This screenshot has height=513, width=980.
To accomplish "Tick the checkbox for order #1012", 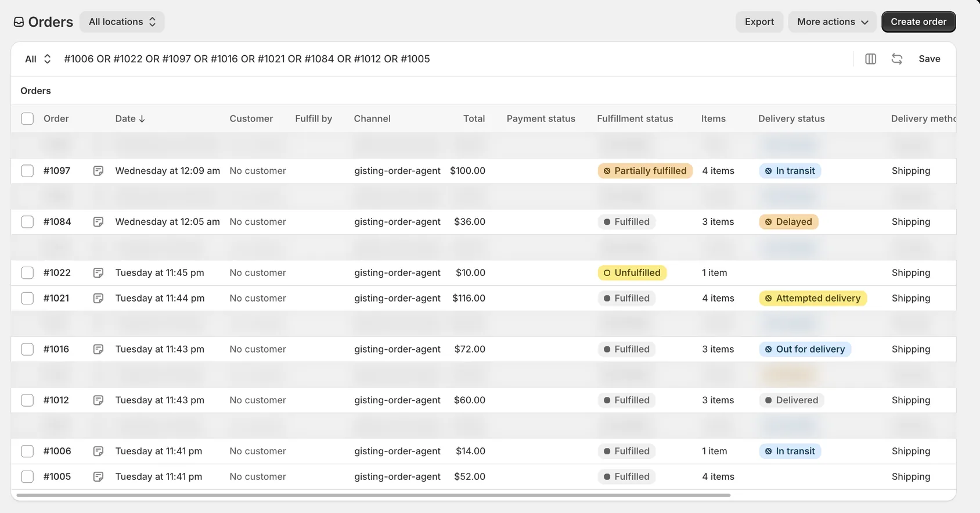I will pos(27,400).
